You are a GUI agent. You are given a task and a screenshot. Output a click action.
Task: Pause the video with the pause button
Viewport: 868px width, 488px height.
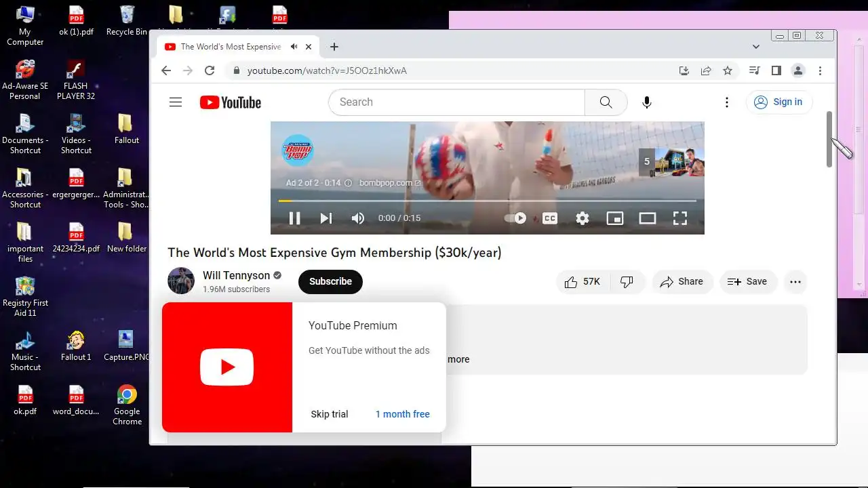[x=294, y=218]
